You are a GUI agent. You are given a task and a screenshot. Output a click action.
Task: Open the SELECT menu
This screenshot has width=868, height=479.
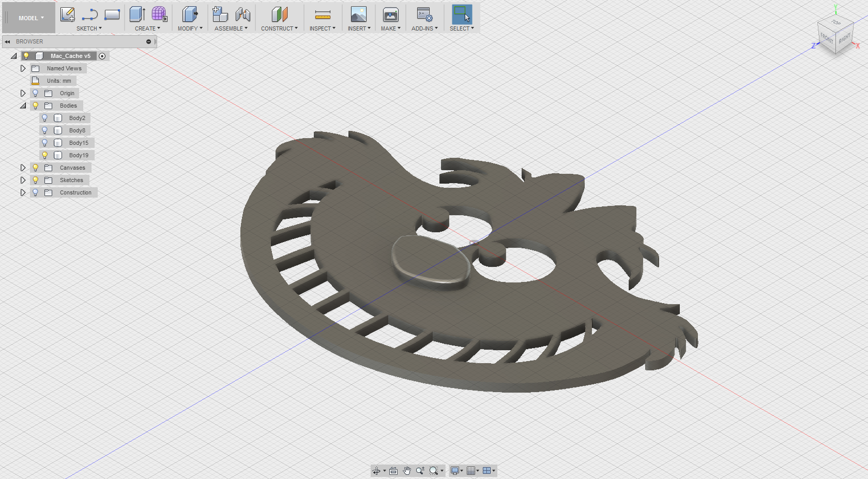[462, 28]
